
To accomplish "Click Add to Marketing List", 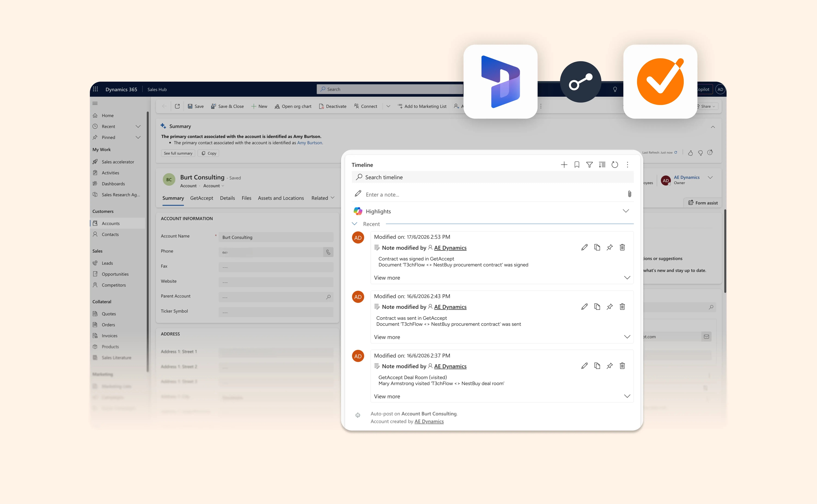I will tap(422, 106).
